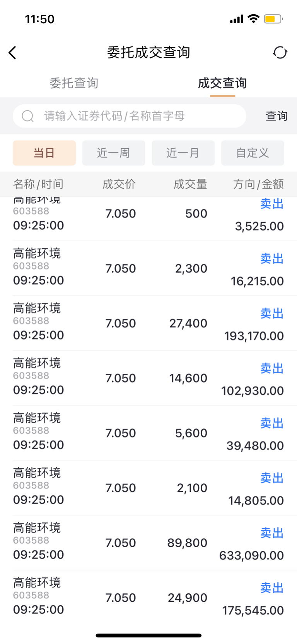Screen dimensions: 297x644
Task: Open the 27,400 volume trade record
Action: 148,323
